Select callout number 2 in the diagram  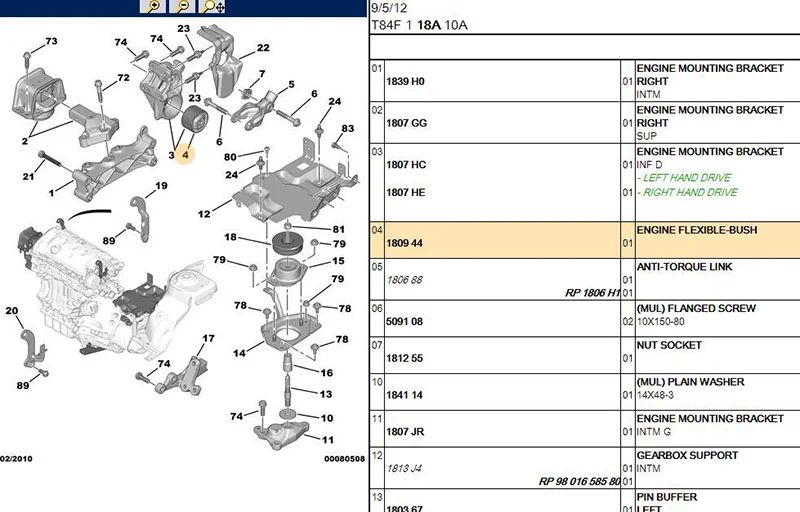[x=25, y=141]
